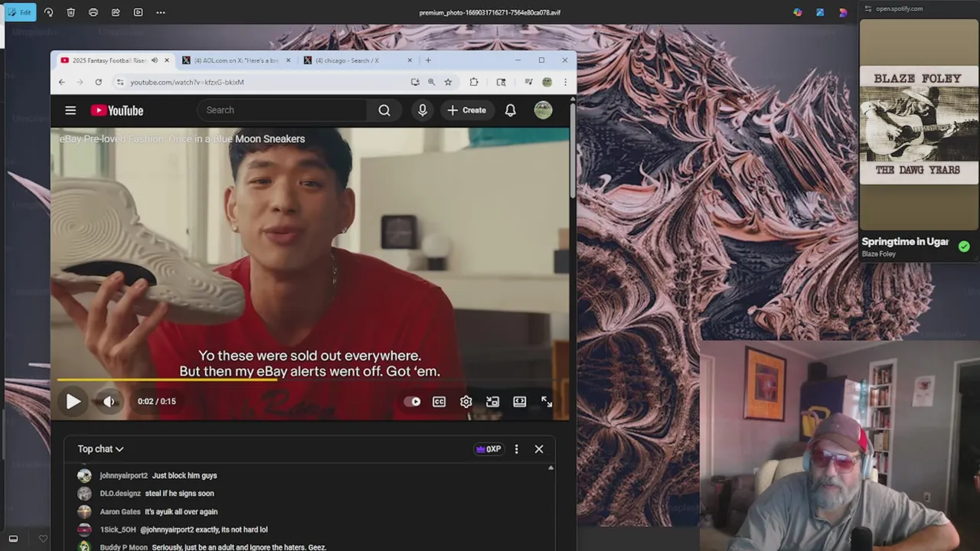Switch to the chicago Search X tab
980x551 pixels.
356,60
